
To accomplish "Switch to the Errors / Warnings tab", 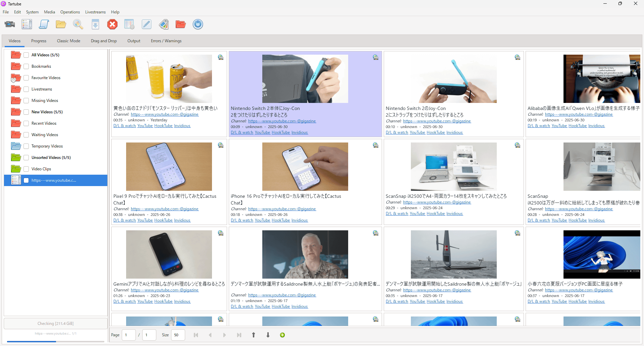I will click(x=166, y=41).
